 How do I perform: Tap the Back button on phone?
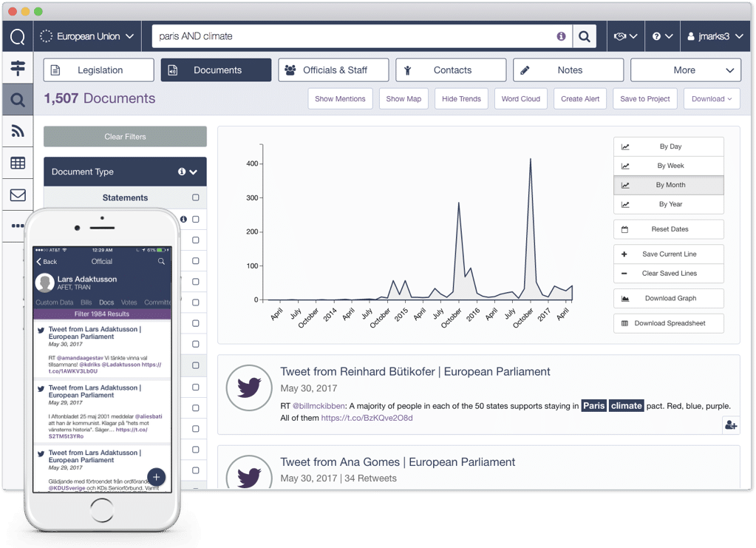coord(47,262)
